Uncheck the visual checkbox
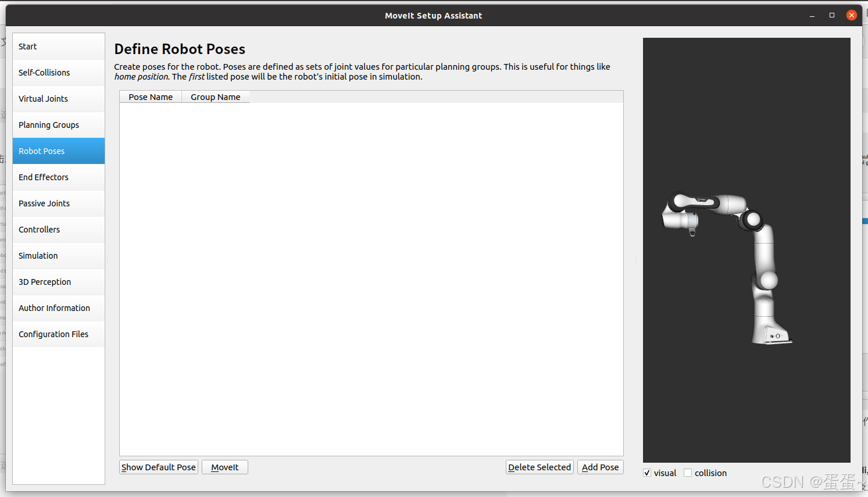Image resolution: width=868 pixels, height=497 pixels. coord(647,473)
